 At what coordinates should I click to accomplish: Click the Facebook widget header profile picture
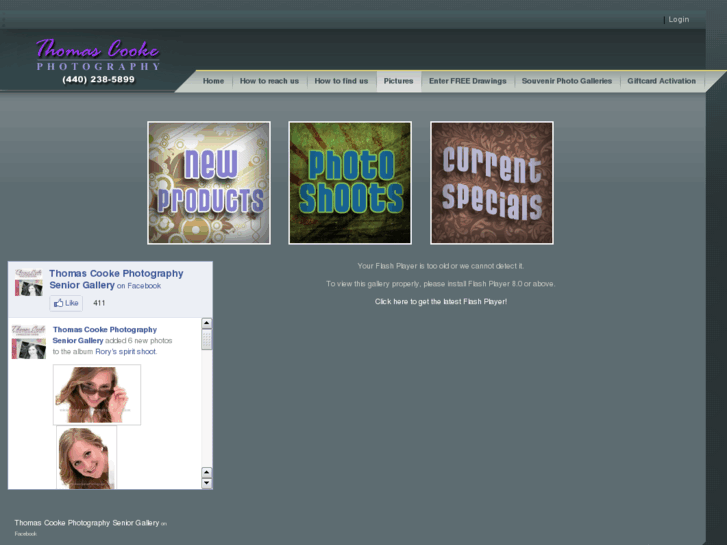[x=29, y=282]
